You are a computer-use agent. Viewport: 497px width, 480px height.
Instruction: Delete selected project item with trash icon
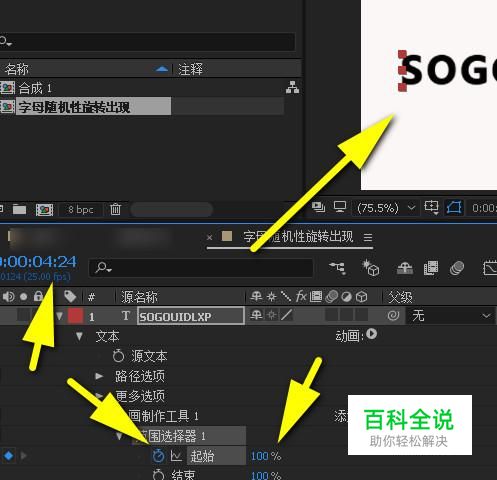[115, 209]
